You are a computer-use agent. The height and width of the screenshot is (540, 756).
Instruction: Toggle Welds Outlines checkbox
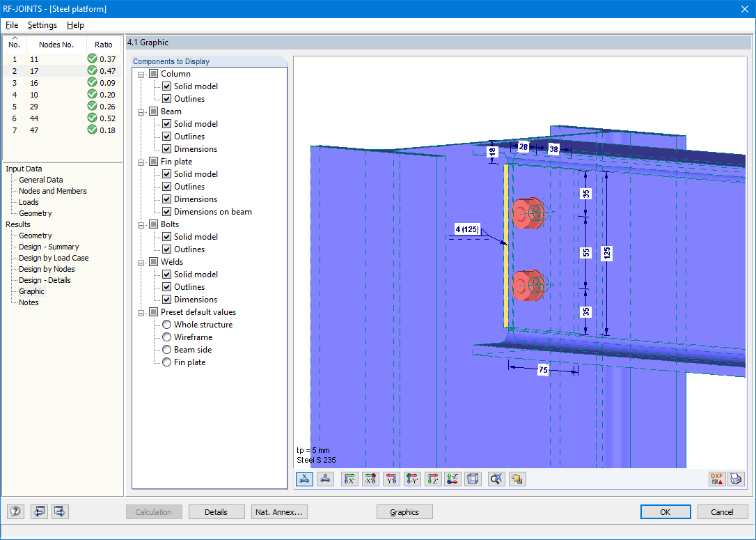click(x=167, y=287)
